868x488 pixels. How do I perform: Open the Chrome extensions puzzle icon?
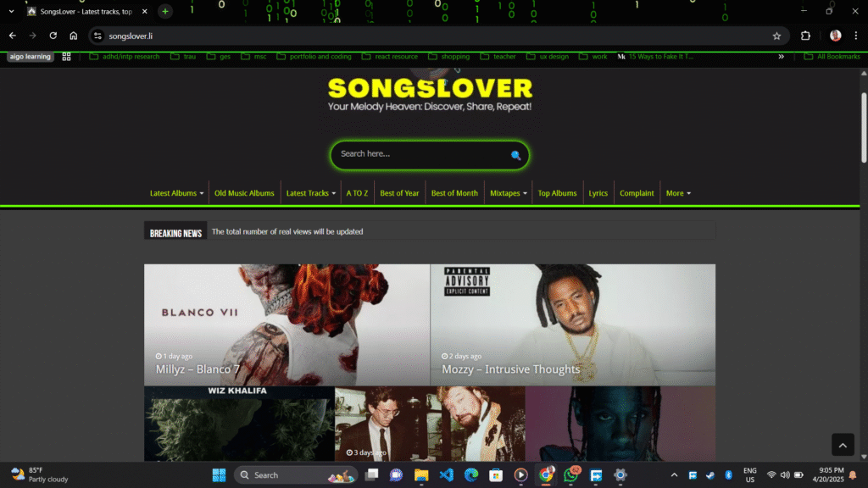pos(805,36)
